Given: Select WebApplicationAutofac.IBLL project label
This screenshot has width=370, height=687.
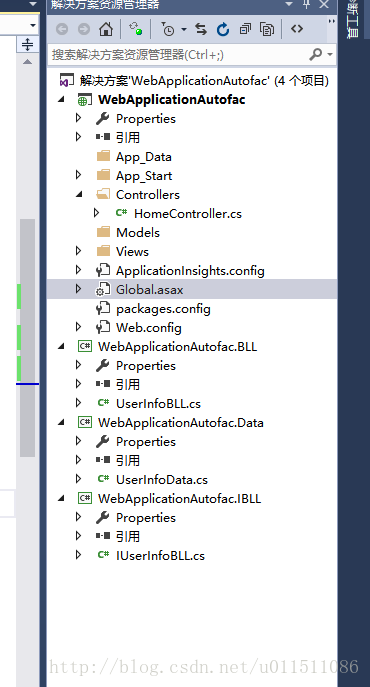Looking at the screenshot, I should pyautogui.click(x=179, y=499).
